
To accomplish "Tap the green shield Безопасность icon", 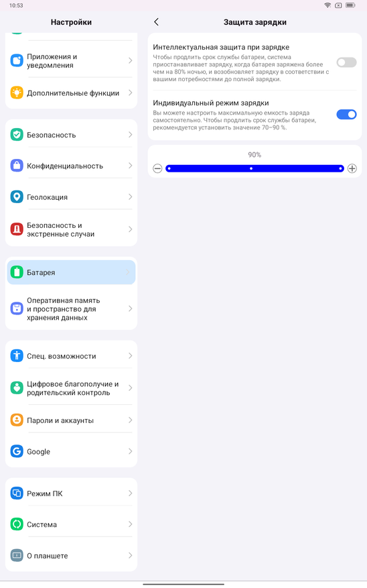I will click(x=17, y=135).
